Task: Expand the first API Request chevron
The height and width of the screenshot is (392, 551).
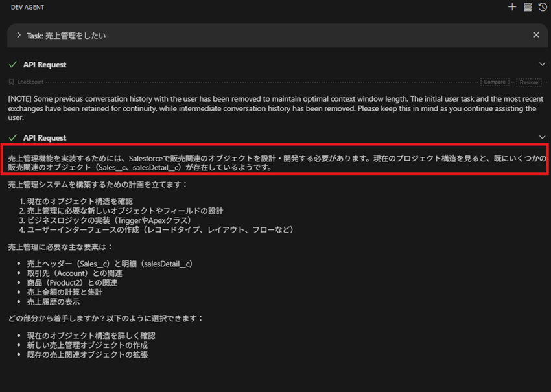Action: tap(542, 64)
